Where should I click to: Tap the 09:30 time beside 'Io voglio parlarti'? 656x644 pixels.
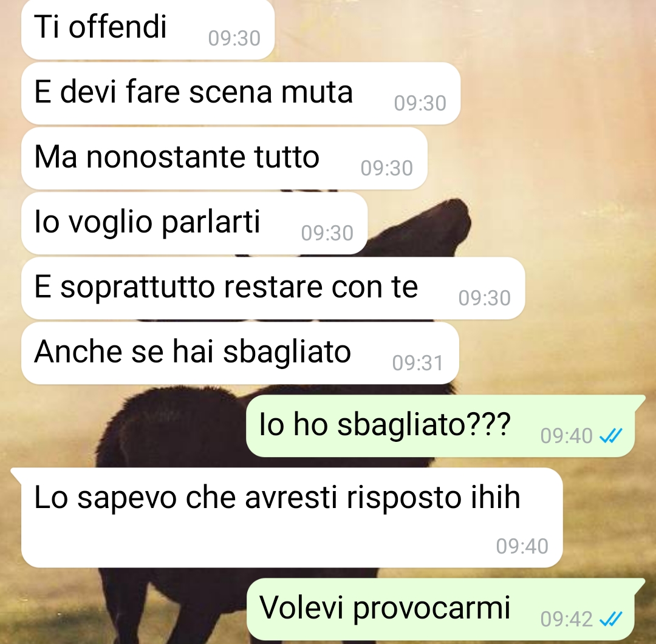click(327, 233)
